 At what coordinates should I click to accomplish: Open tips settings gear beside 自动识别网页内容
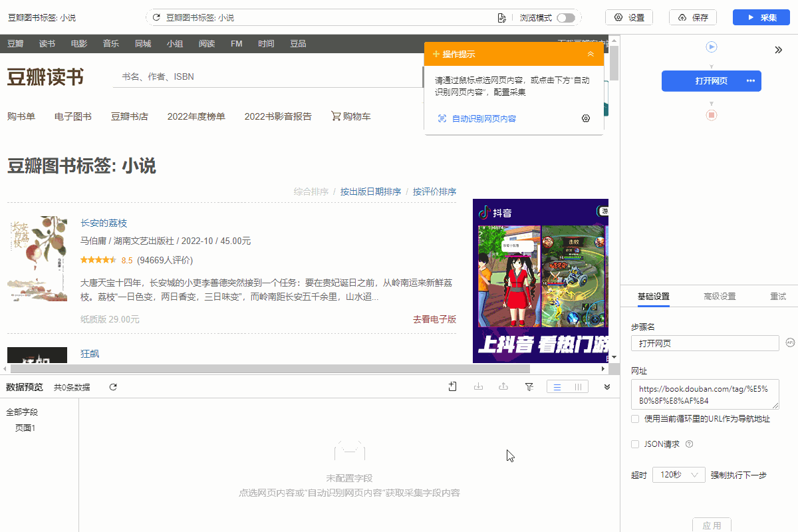(586, 118)
